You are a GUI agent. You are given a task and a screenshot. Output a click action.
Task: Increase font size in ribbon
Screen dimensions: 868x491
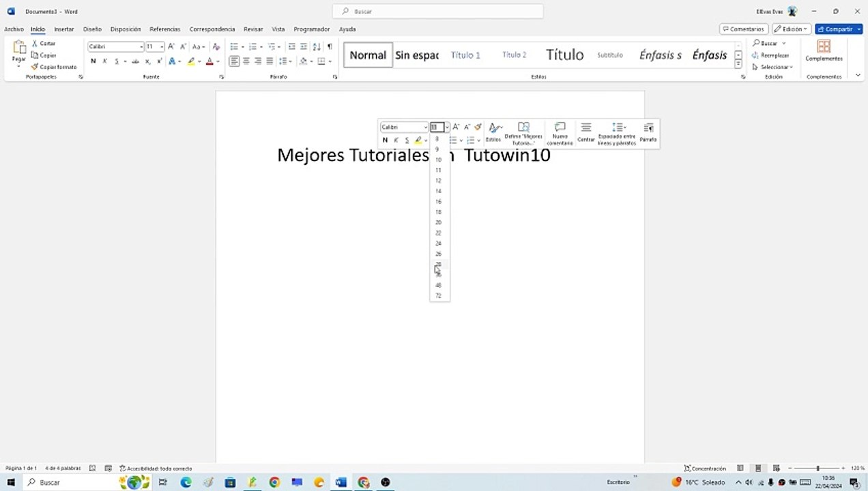(171, 46)
